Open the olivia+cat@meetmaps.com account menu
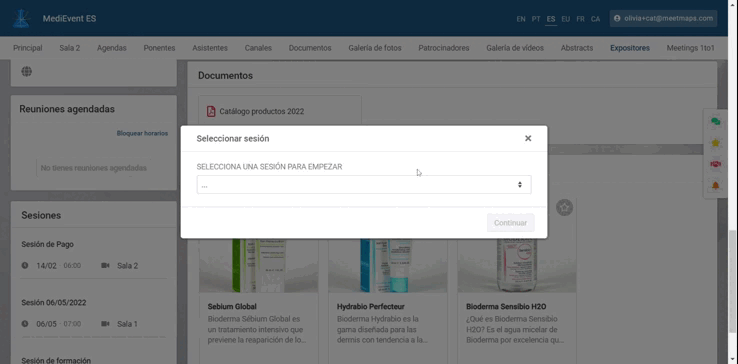Screen dimensions: 738x364 point(663,18)
